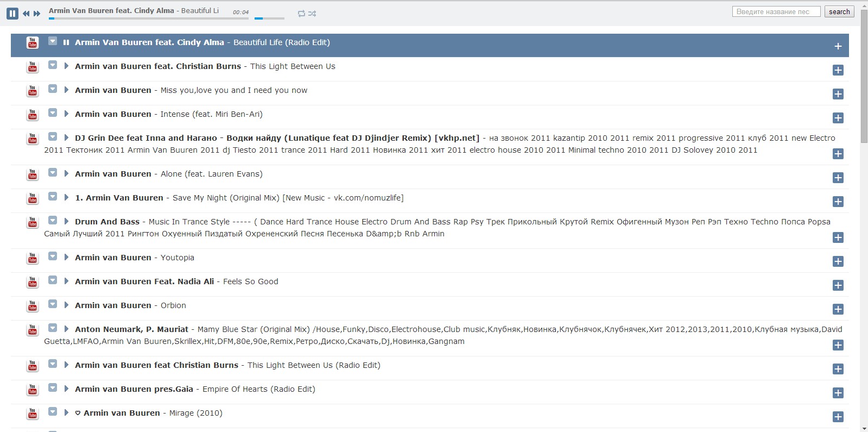Play Armin van Buuren - Mirage (2010)
The image size is (868, 432).
tap(66, 413)
